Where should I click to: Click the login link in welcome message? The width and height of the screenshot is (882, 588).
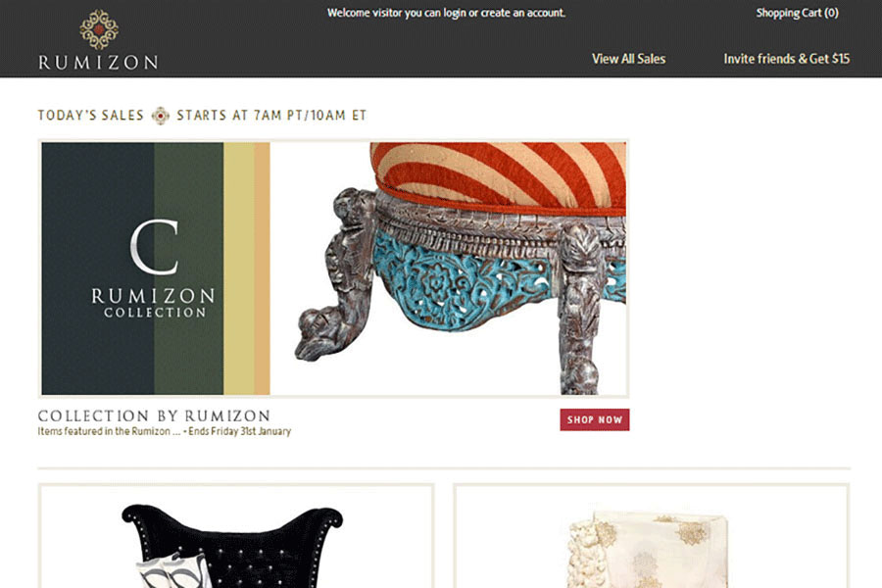(455, 13)
